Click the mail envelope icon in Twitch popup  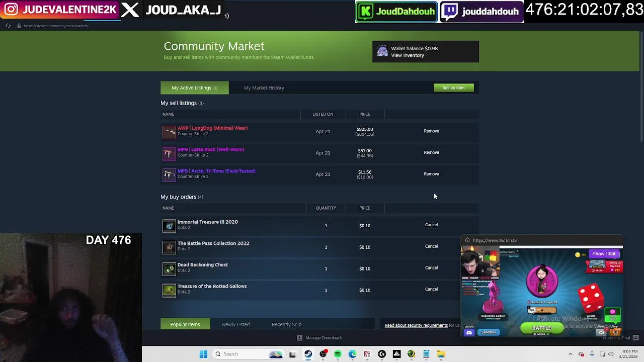pyautogui.click(x=601, y=332)
